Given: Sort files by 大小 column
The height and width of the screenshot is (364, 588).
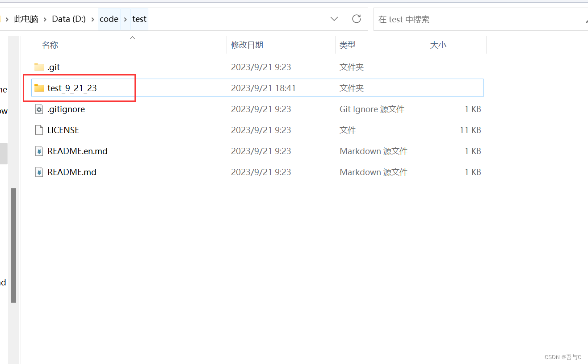Looking at the screenshot, I should pos(438,45).
